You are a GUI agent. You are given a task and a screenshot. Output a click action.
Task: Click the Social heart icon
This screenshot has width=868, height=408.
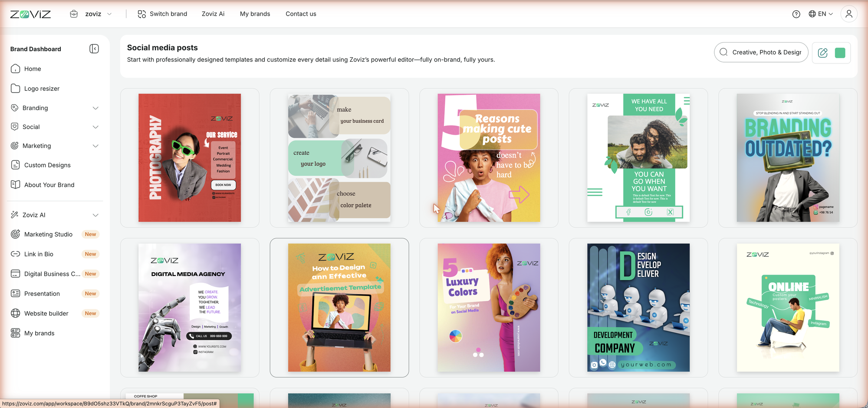(15, 127)
